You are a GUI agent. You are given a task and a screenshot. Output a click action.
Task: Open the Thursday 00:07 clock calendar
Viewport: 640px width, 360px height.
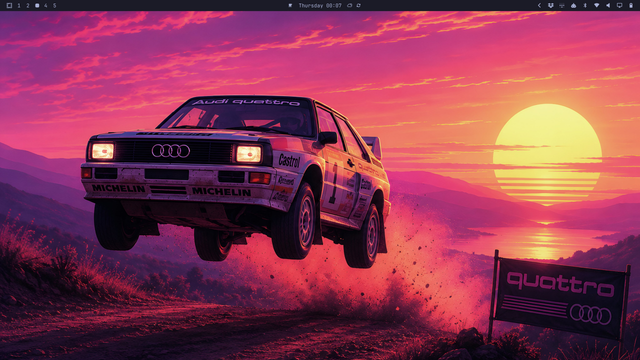click(x=320, y=6)
